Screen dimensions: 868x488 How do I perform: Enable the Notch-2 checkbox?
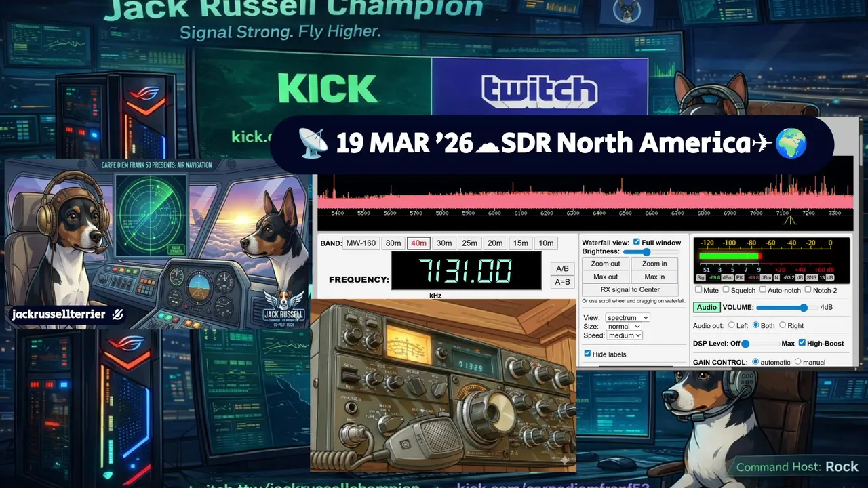coord(808,290)
